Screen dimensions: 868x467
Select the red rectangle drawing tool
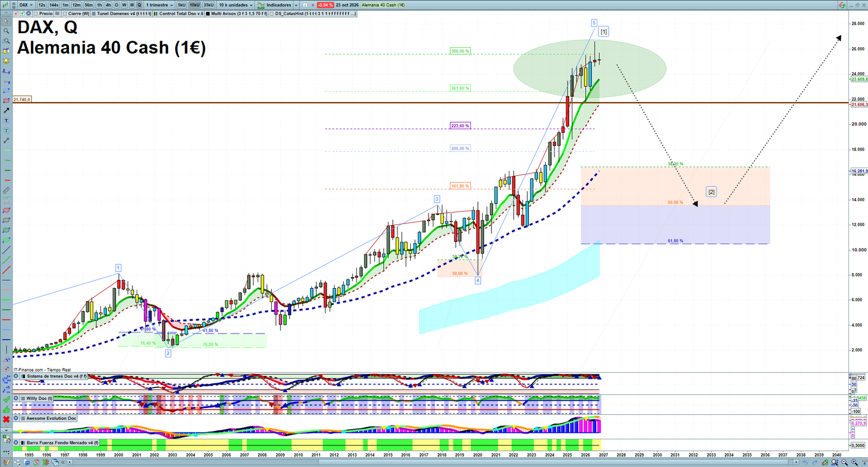(6, 101)
